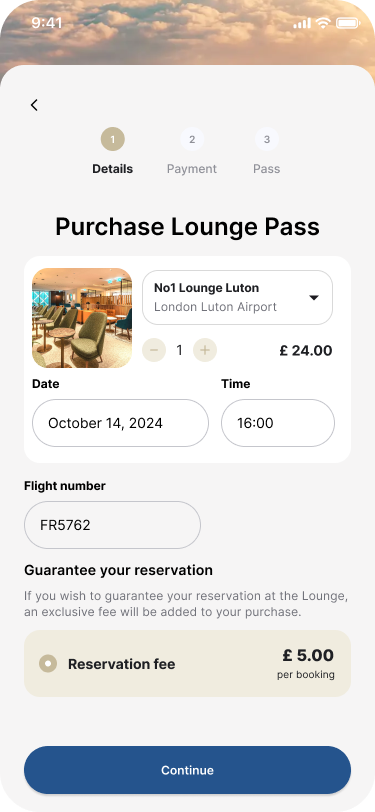Decrease pass quantity with minus button
The width and height of the screenshot is (375, 812).
click(x=154, y=351)
